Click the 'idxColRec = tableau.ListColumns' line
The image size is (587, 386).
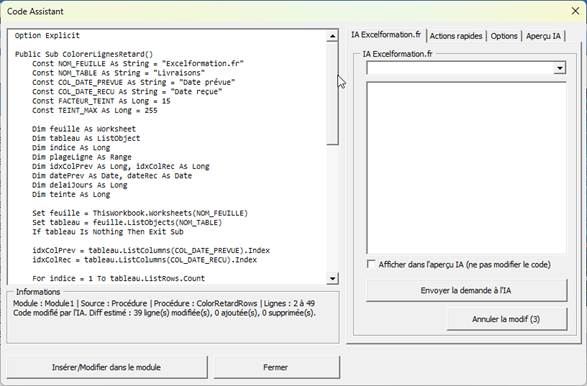(145, 260)
